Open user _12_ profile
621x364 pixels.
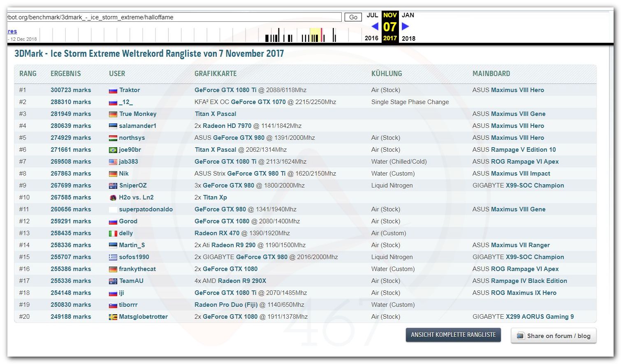pos(126,102)
